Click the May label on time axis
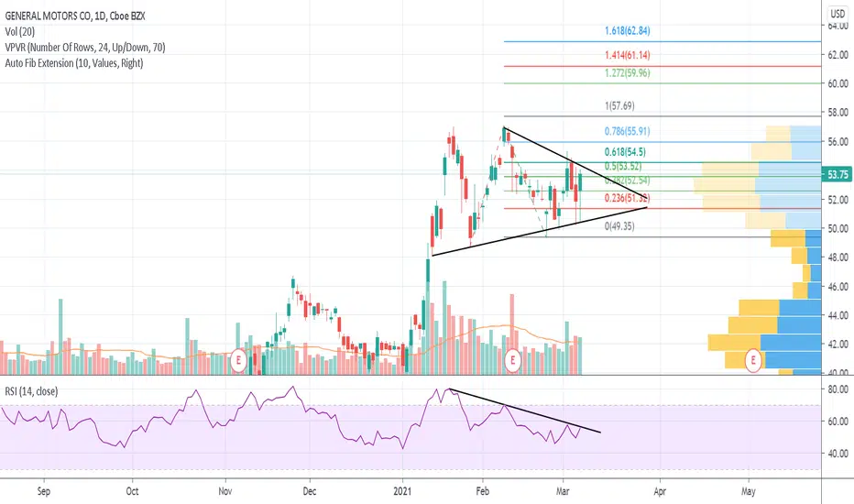This screenshot has height=504, width=854. click(x=749, y=491)
